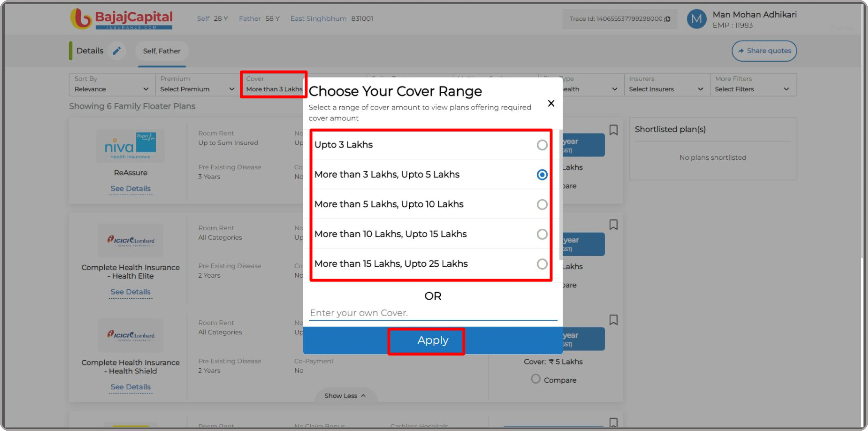Open the More Filters dropdown

[x=753, y=85]
